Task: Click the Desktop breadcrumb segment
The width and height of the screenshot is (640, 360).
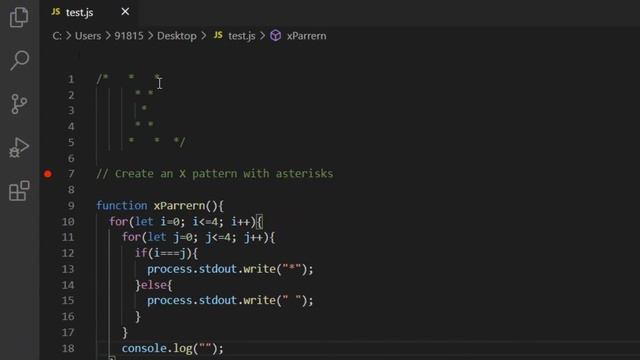Action: tap(177, 36)
